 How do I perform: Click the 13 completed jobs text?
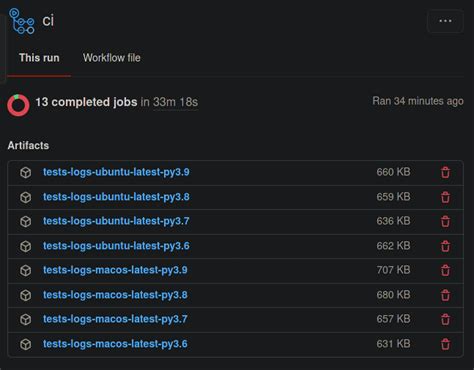click(x=86, y=102)
